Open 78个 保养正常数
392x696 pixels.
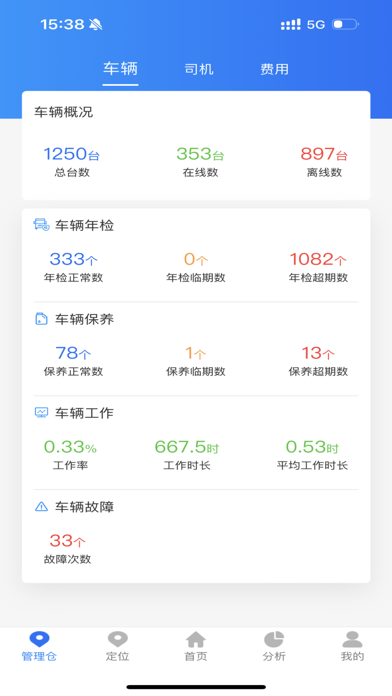(73, 361)
